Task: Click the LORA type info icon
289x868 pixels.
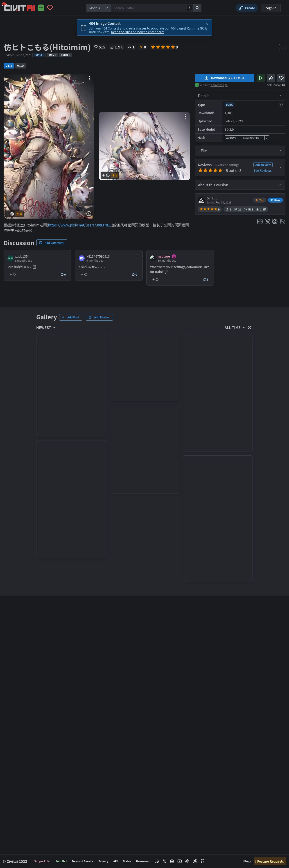Action: click(x=281, y=105)
